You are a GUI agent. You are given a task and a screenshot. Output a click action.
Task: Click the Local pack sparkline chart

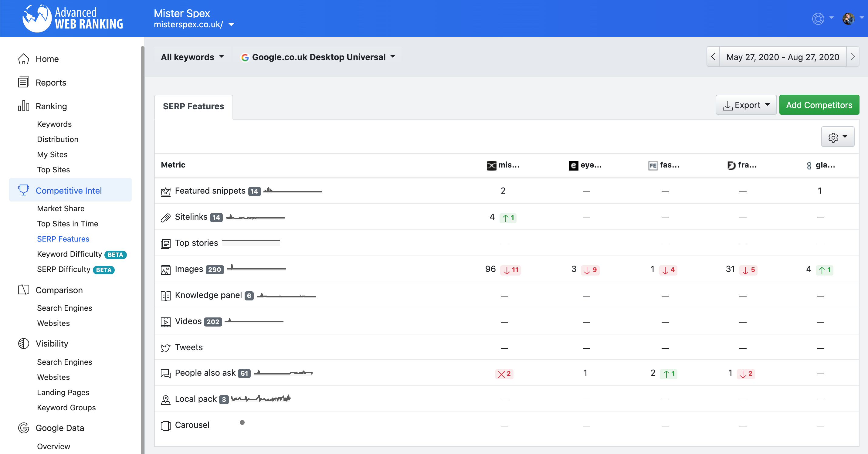[261, 399]
